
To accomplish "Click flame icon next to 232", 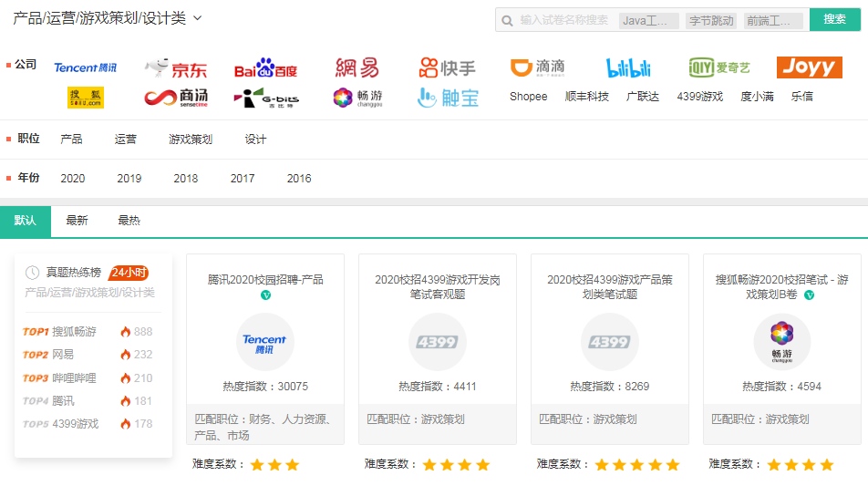I will (x=126, y=355).
